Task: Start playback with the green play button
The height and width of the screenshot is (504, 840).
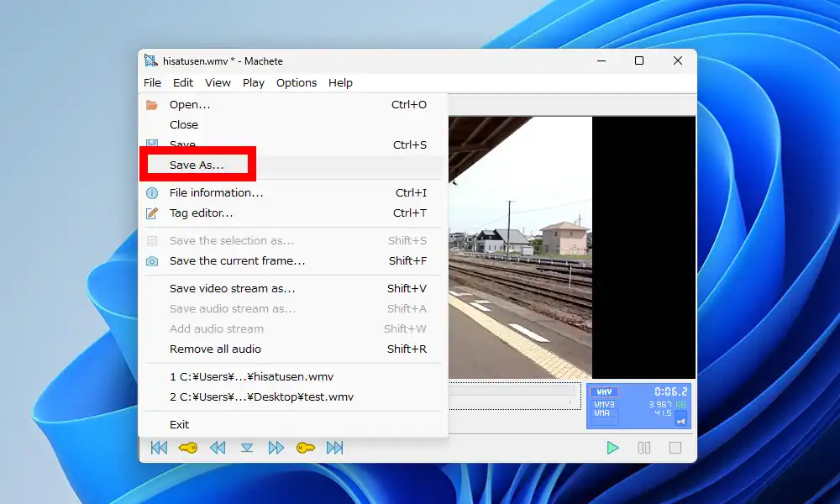Action: pos(613,448)
